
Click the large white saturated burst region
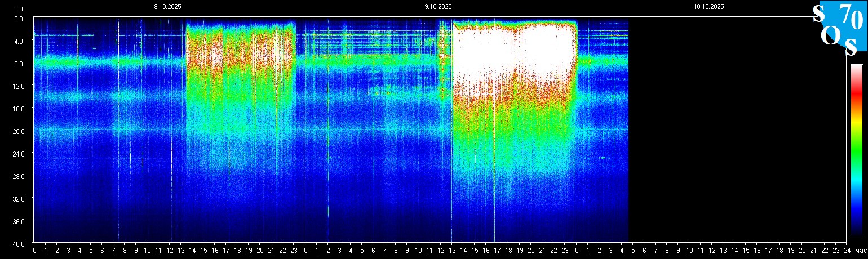click(x=513, y=51)
